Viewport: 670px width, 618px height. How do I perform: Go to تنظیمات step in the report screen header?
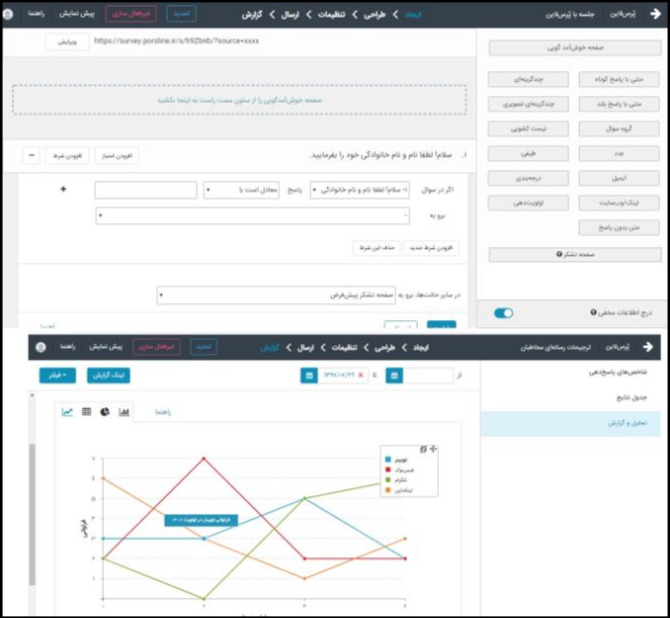click(344, 347)
